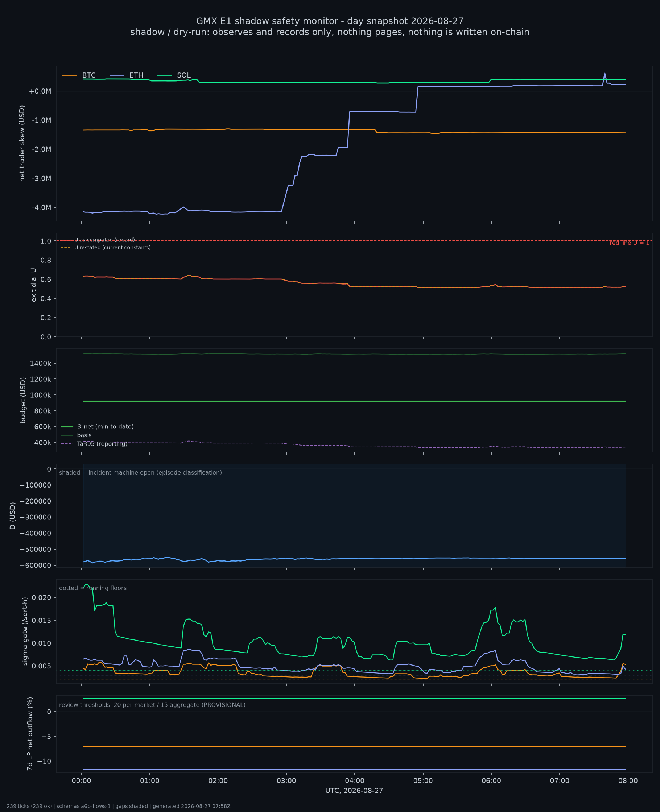Viewport: 660px width, 812px height.
Task: Click the 'budget (USD)' axis label
Action: tap(23, 400)
